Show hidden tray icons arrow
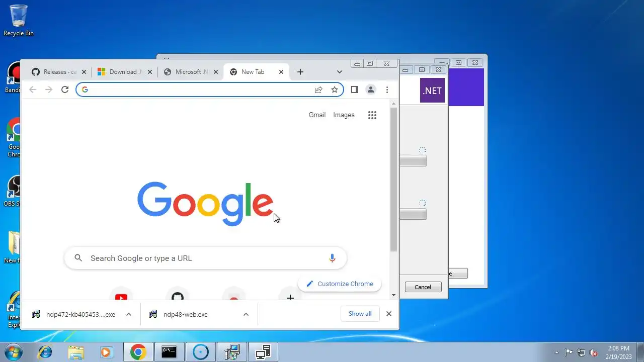Image resolution: width=644 pixels, height=362 pixels. point(556,352)
